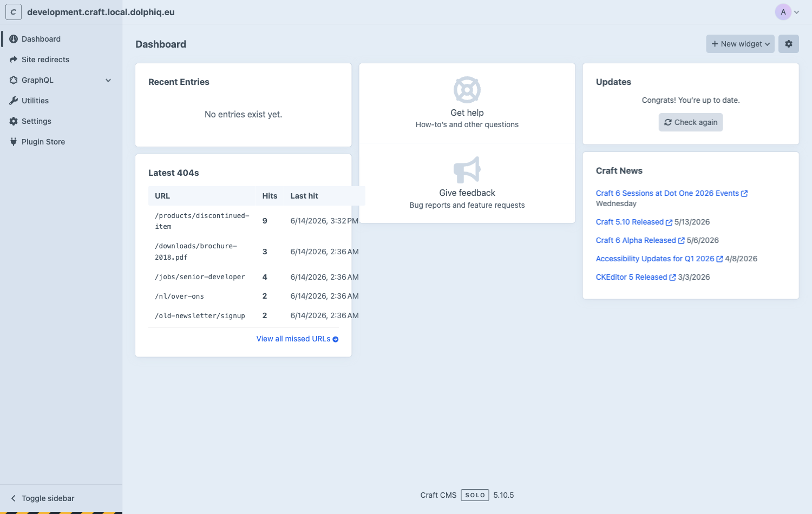This screenshot has height=514, width=812.
Task: Click the Plugin Store plug icon
Action: pos(14,142)
